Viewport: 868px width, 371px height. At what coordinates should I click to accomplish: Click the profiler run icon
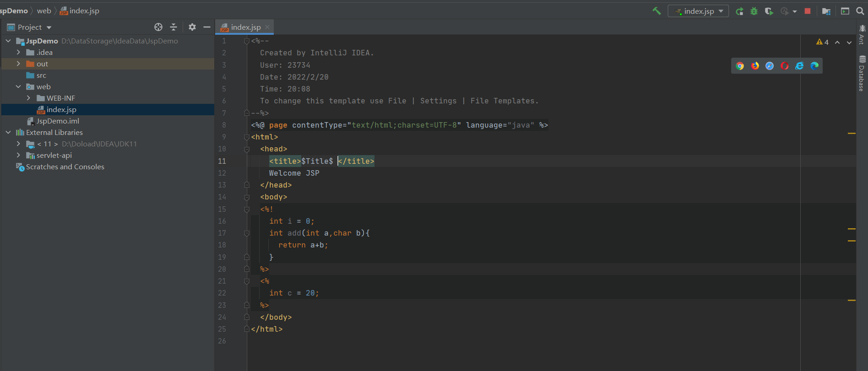click(785, 11)
